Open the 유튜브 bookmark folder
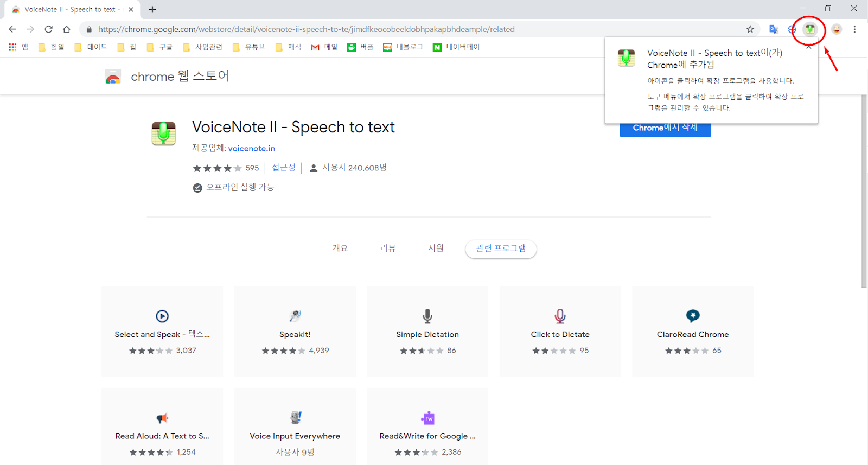868x465 pixels. coord(248,47)
